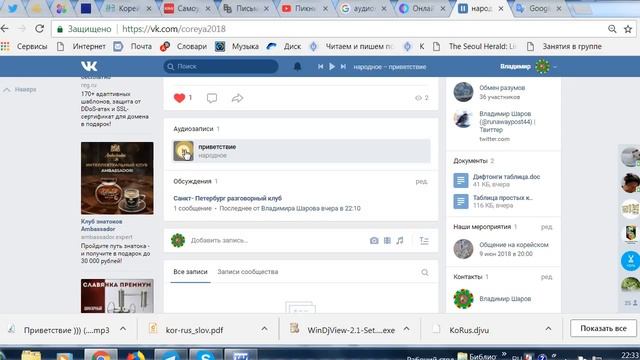The image size is (640, 360).
Task: Skip to next track in VK header
Action: point(343,67)
